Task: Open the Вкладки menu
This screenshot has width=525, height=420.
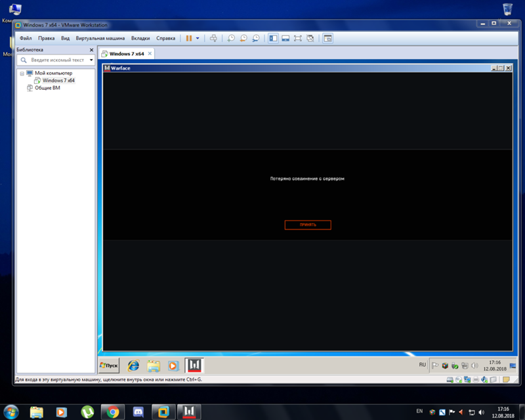Action: [x=140, y=38]
